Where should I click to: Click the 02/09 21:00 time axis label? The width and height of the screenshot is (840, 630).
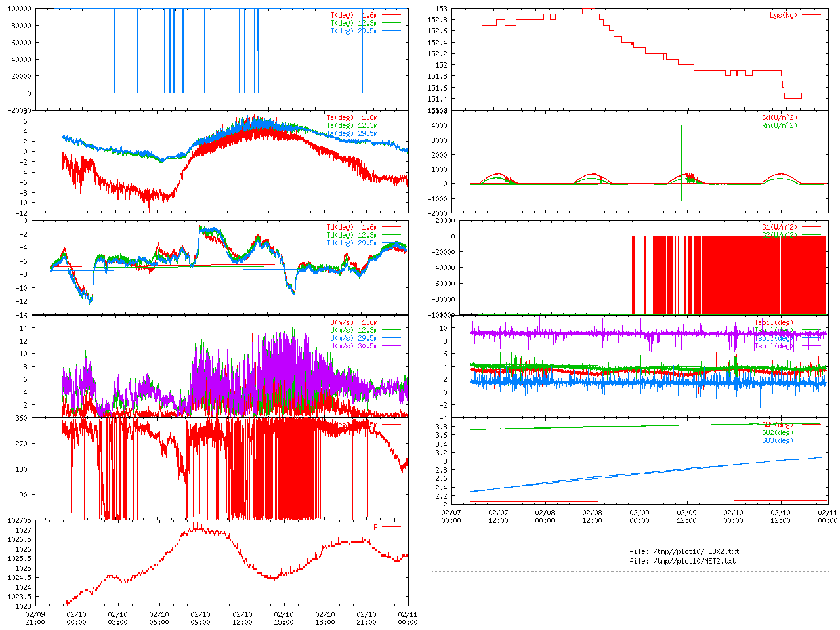35,618
